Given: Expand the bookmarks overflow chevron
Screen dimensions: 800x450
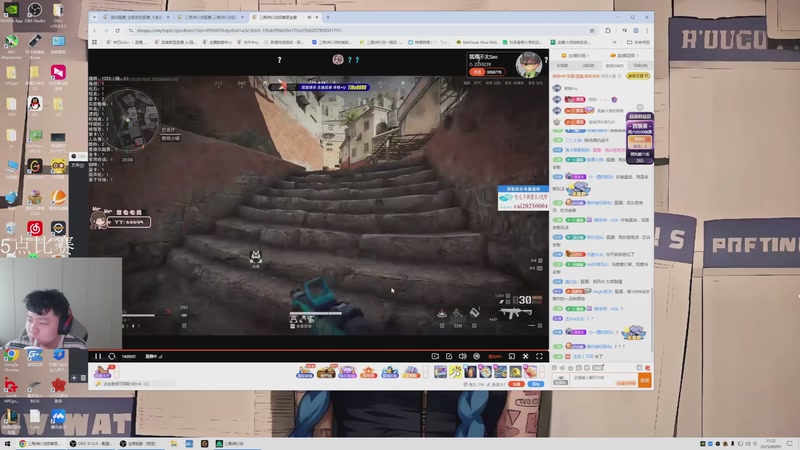Looking at the screenshot, I should coord(614,42).
